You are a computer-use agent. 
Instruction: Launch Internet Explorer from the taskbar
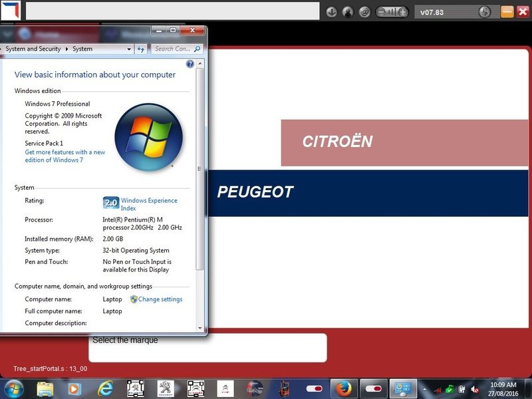[x=105, y=388]
